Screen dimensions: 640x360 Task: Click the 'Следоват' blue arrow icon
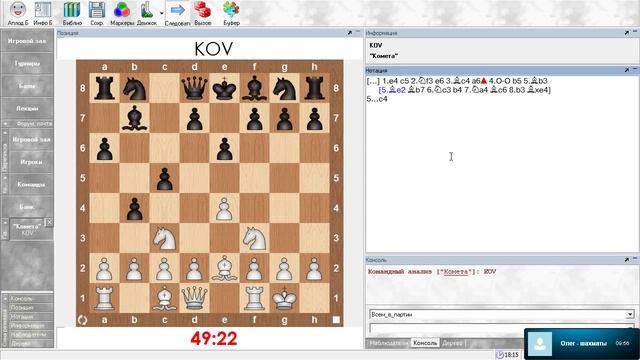point(177,13)
